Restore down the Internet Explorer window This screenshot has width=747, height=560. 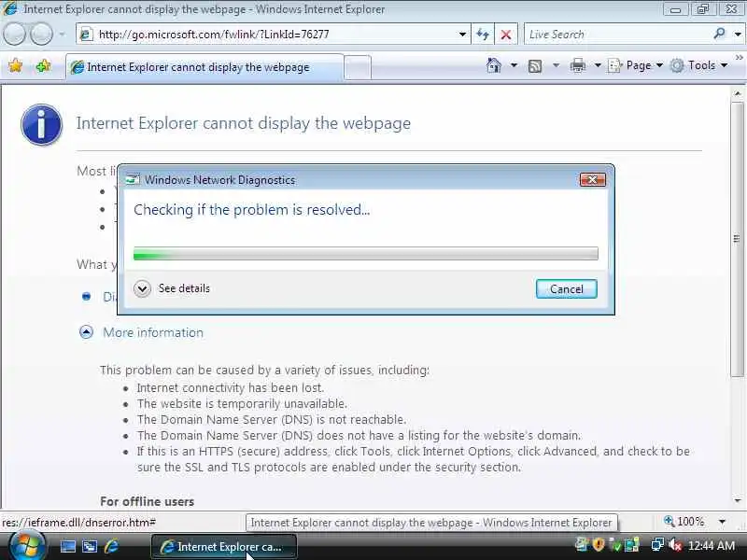[703, 9]
